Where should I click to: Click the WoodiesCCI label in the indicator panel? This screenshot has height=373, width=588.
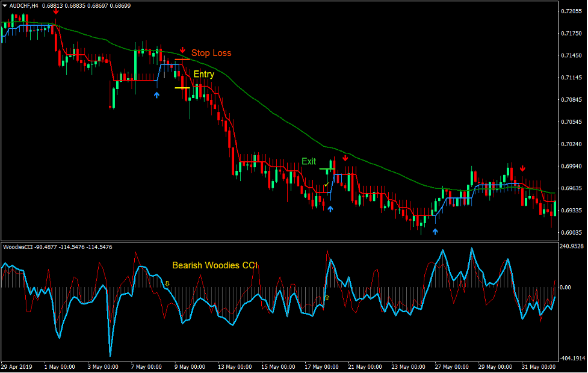pos(18,246)
